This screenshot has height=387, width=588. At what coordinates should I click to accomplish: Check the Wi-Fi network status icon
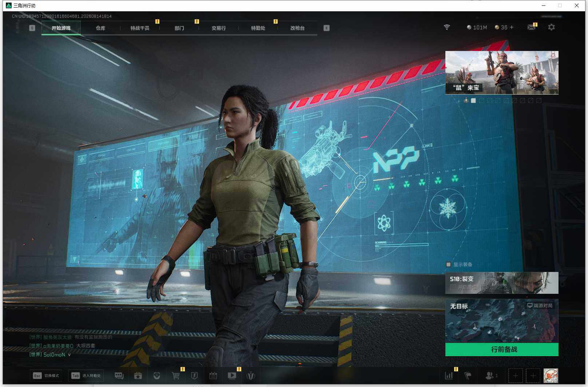pos(447,27)
